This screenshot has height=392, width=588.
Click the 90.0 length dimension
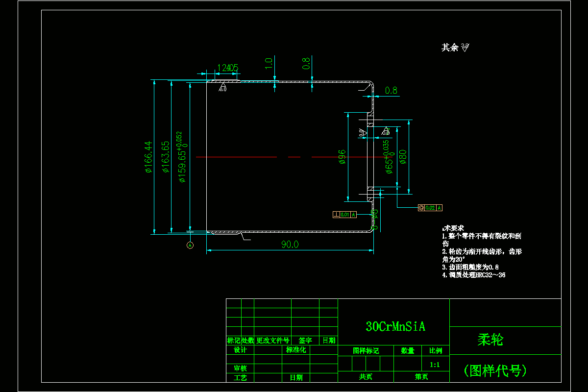[290, 245]
